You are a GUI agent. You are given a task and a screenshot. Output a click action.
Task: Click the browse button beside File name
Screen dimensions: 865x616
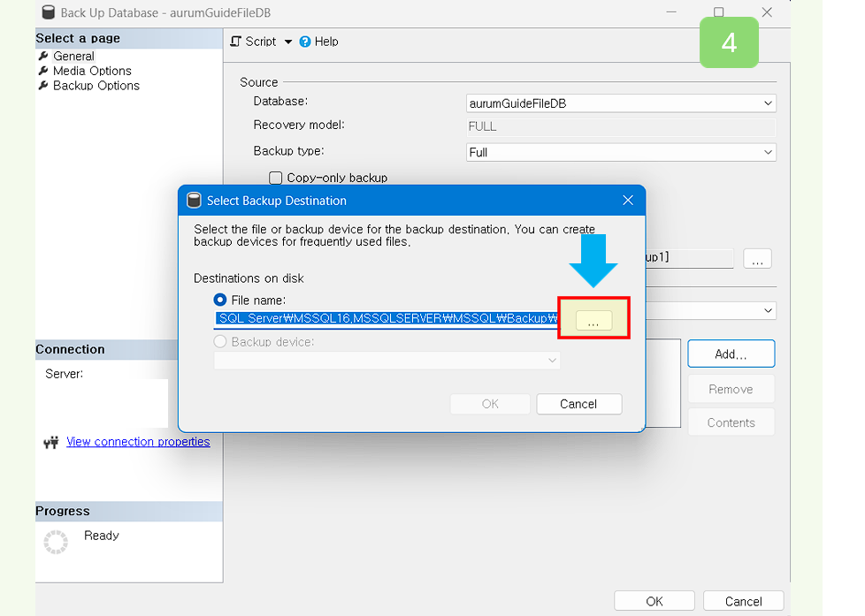click(593, 321)
